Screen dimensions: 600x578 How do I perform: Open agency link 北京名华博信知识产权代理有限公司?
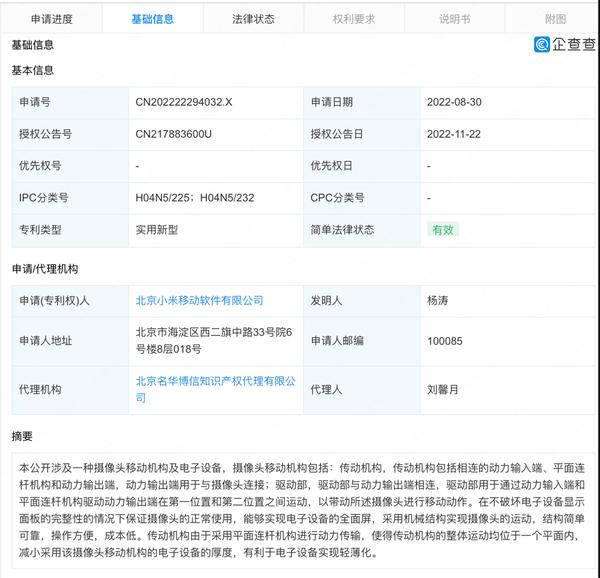(215, 389)
